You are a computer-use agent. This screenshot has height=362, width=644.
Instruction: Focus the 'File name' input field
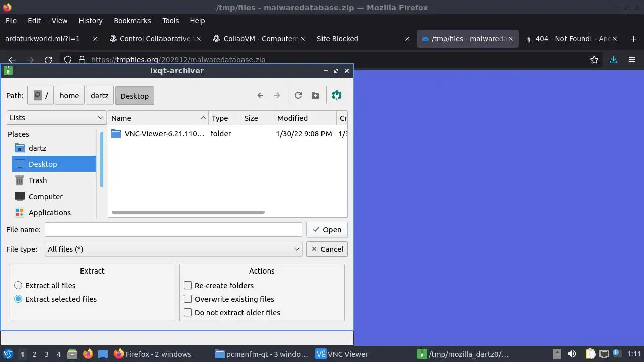174,229
